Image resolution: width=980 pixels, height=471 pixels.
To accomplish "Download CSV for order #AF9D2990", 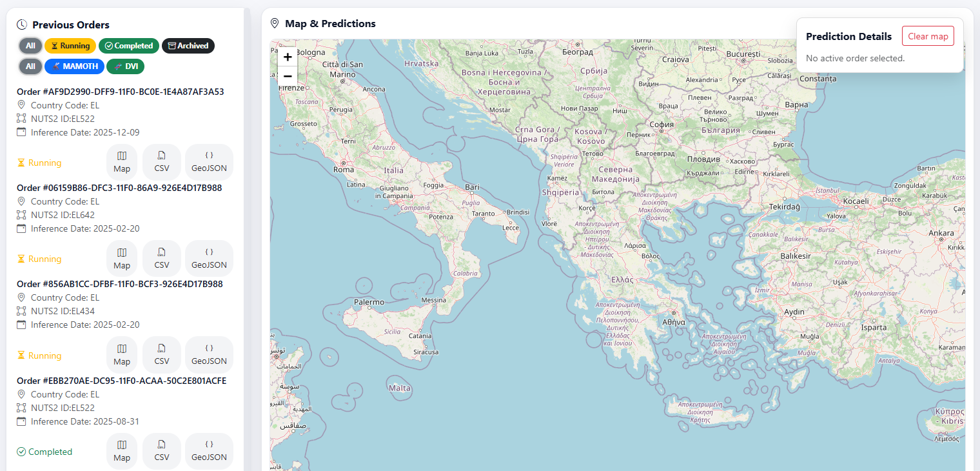I will point(162,162).
